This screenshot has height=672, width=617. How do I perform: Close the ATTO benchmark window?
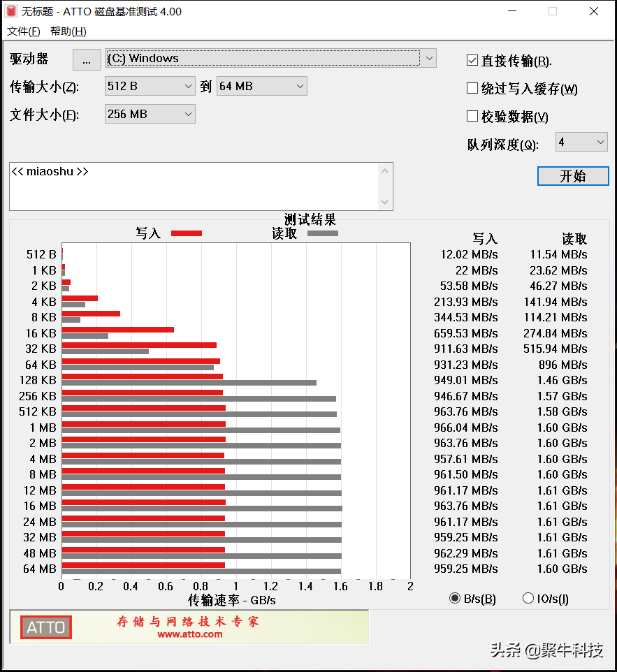[594, 11]
